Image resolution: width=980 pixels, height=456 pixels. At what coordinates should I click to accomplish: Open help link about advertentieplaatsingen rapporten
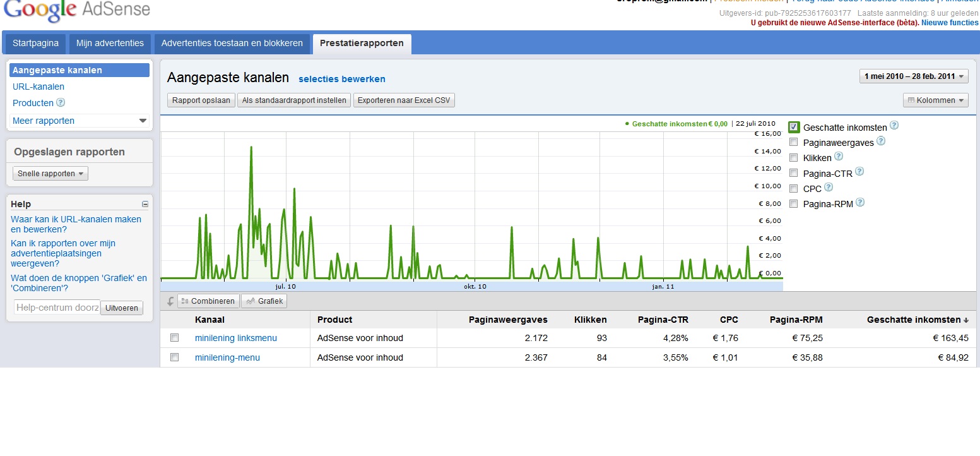(x=63, y=253)
